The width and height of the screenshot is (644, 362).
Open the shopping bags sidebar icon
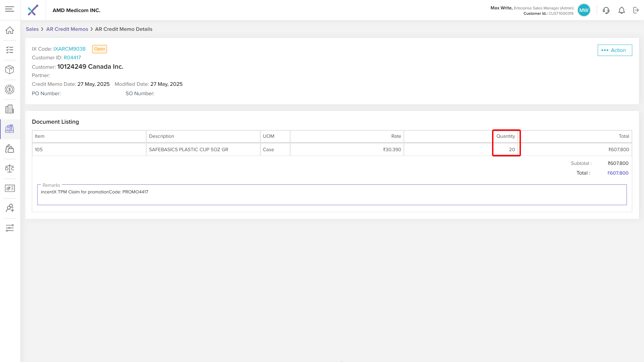coord(10,148)
